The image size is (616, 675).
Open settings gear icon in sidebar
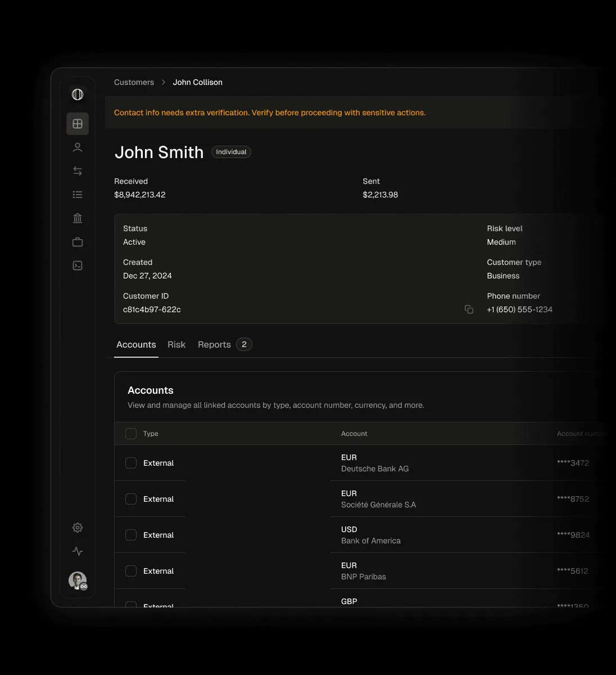[x=78, y=528]
